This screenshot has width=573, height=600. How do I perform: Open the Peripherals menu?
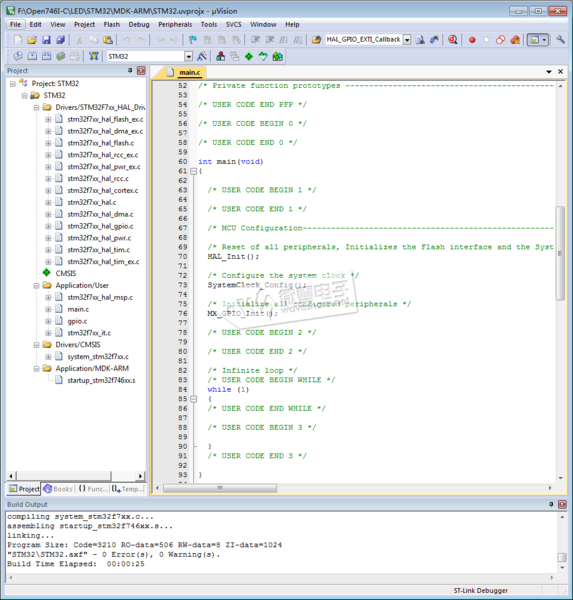point(175,24)
